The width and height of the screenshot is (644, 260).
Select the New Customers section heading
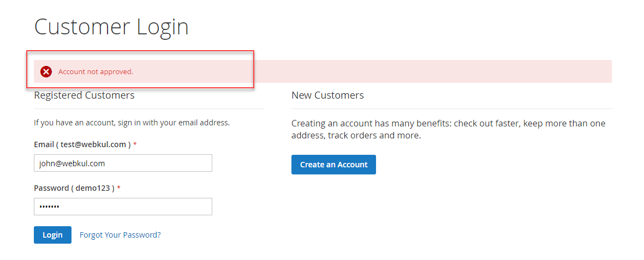coord(327,95)
